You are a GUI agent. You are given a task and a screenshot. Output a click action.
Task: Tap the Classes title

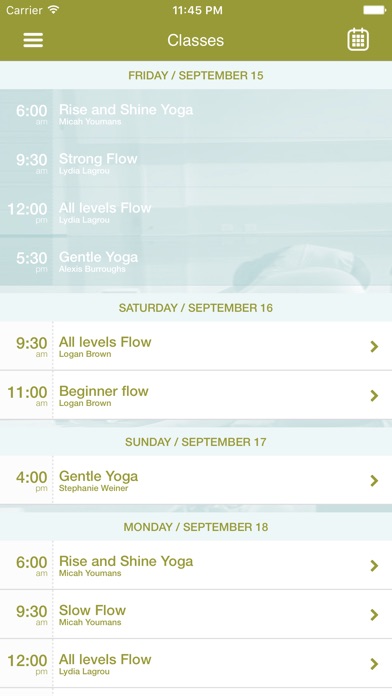[196, 40]
